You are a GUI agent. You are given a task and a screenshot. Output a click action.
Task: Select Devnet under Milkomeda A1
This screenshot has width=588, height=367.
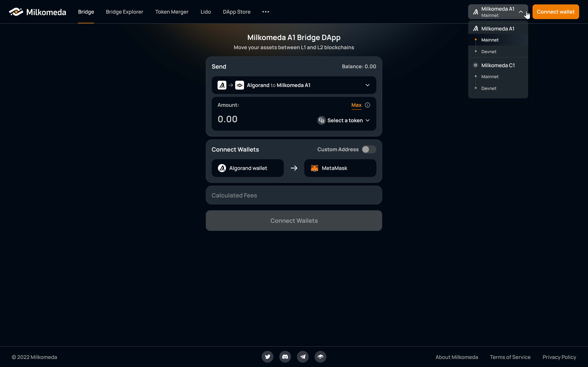point(489,51)
